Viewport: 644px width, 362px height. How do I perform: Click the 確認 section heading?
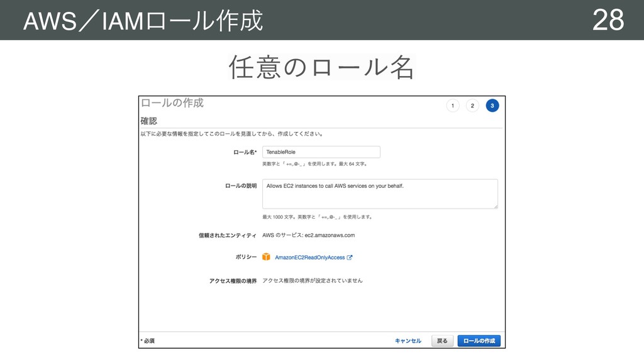tap(148, 121)
